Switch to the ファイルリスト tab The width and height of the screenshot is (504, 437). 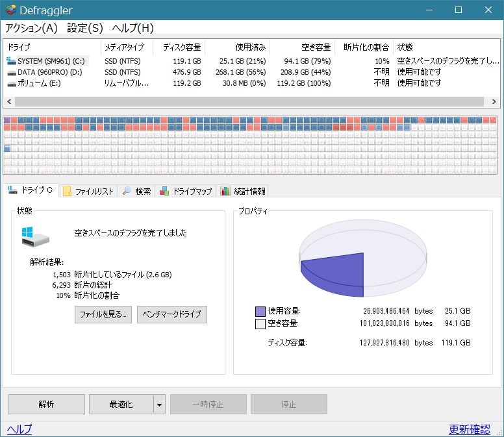tap(88, 191)
